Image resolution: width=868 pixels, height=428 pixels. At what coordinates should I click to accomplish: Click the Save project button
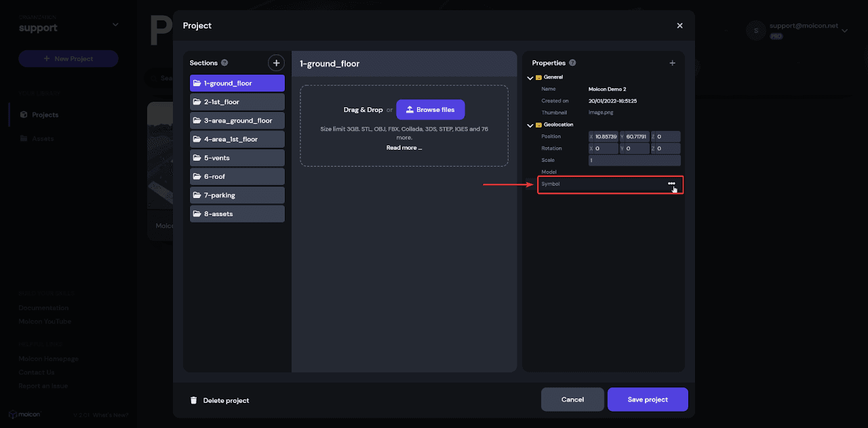point(648,400)
